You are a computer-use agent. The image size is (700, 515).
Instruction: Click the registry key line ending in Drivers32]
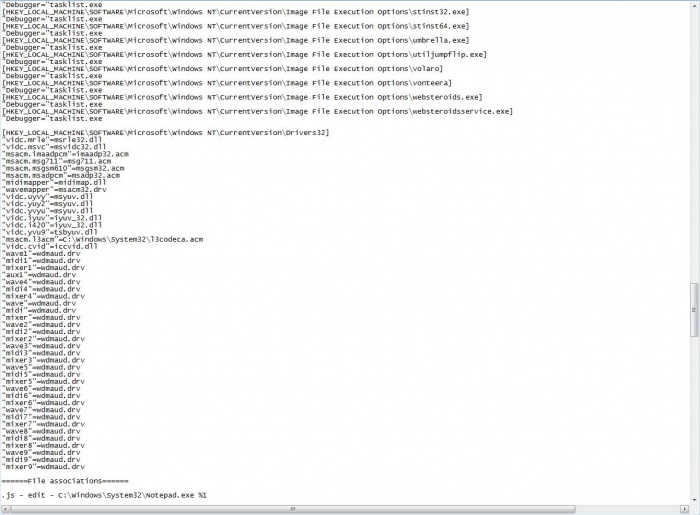(166, 133)
